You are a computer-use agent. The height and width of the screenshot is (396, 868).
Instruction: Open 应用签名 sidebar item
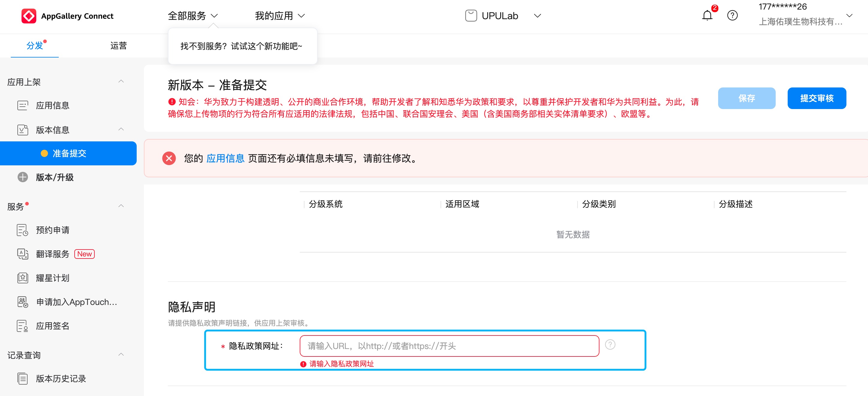click(52, 326)
